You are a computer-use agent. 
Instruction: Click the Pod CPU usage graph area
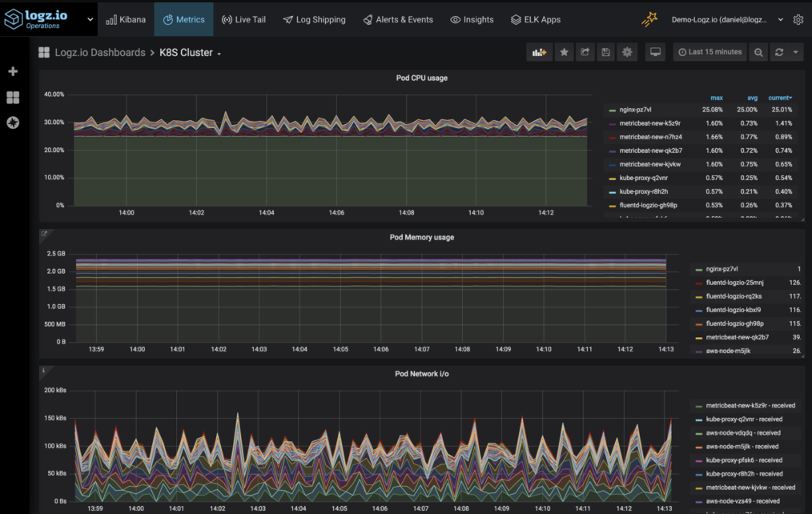click(331, 150)
